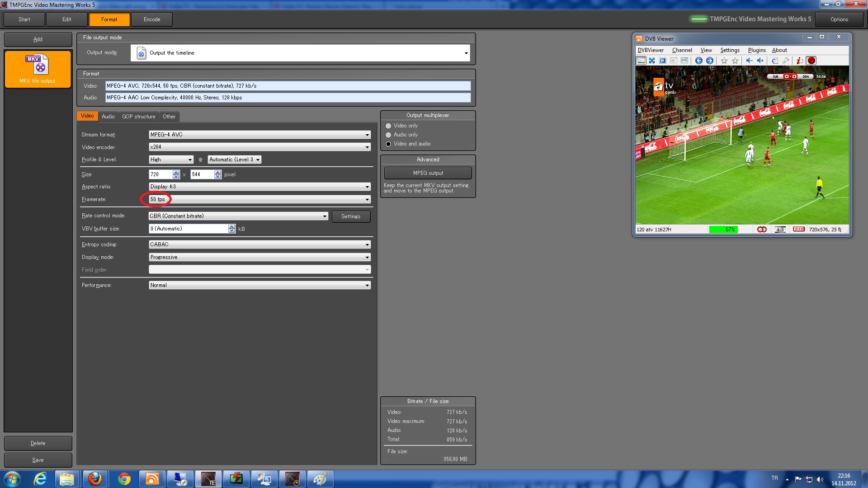
Task: Select the Audio only radio button
Action: click(x=388, y=135)
